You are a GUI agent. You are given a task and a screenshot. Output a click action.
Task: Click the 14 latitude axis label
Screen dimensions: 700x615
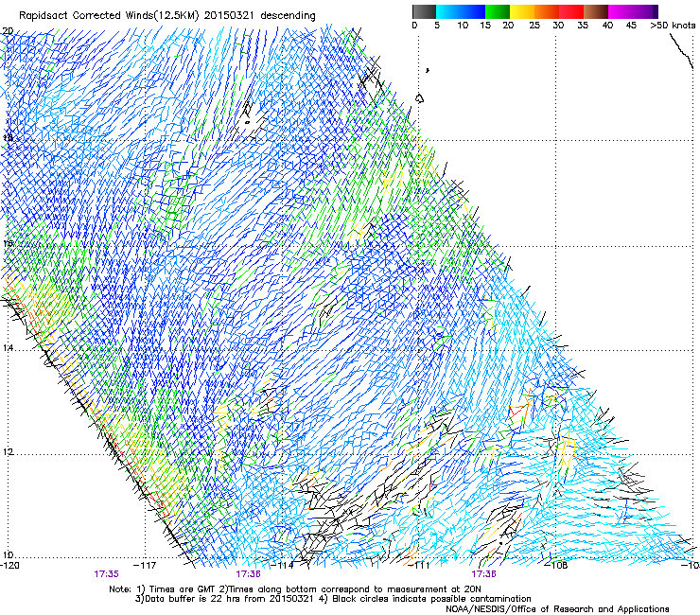coord(8,348)
